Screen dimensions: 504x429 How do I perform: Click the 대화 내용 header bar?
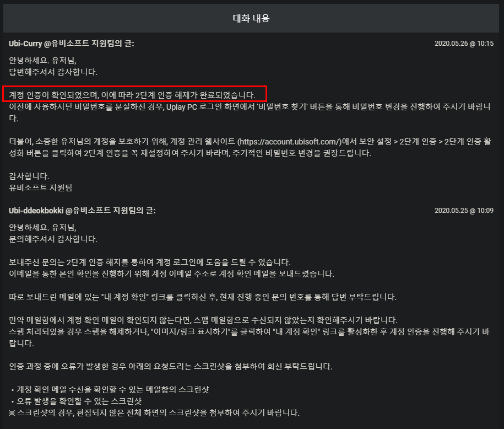[251, 18]
